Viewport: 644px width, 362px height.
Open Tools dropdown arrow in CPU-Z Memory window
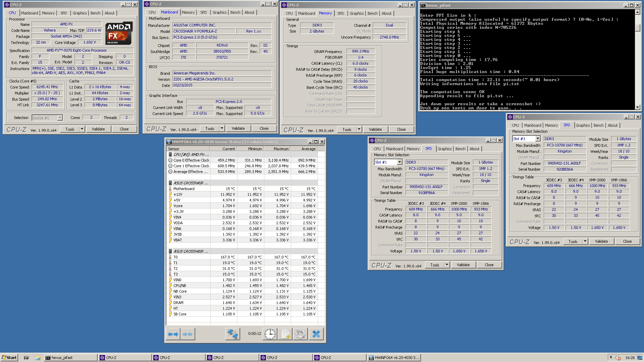pos(359,129)
